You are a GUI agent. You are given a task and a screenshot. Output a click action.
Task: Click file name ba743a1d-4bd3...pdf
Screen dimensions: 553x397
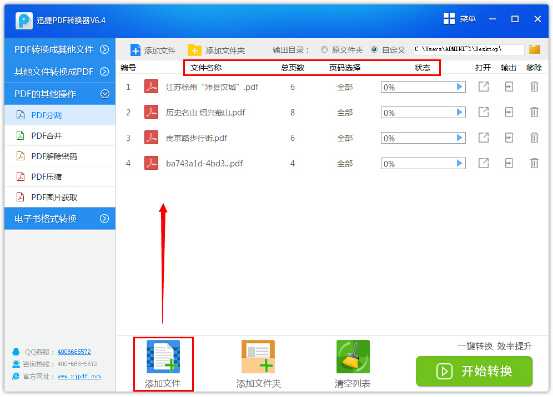pos(205,163)
